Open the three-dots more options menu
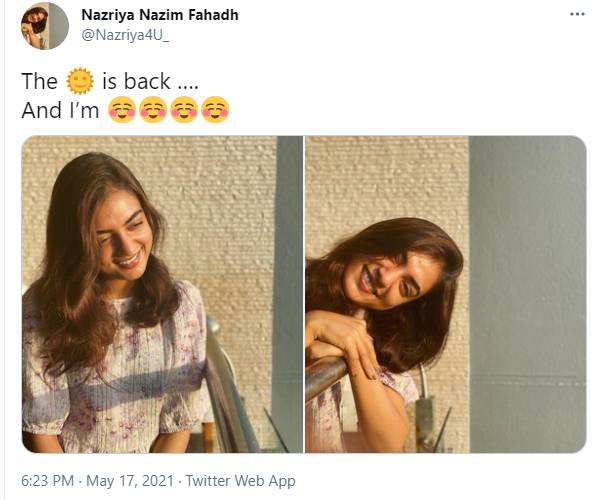The image size is (600, 500). [x=577, y=14]
